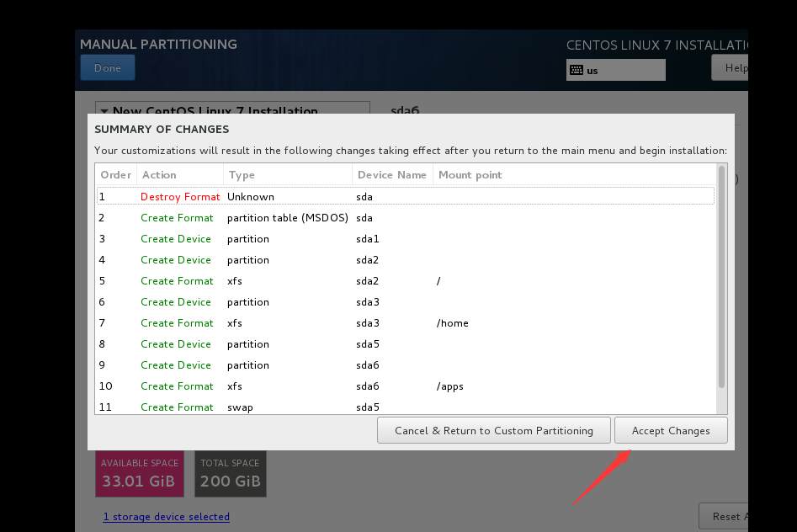This screenshot has height=532, width=797.
Task: Click the Unknown type cell in row 1
Action: 251,196
